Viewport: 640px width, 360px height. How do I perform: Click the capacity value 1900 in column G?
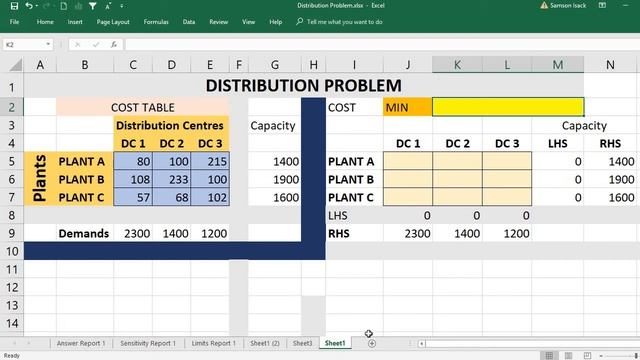click(x=275, y=179)
